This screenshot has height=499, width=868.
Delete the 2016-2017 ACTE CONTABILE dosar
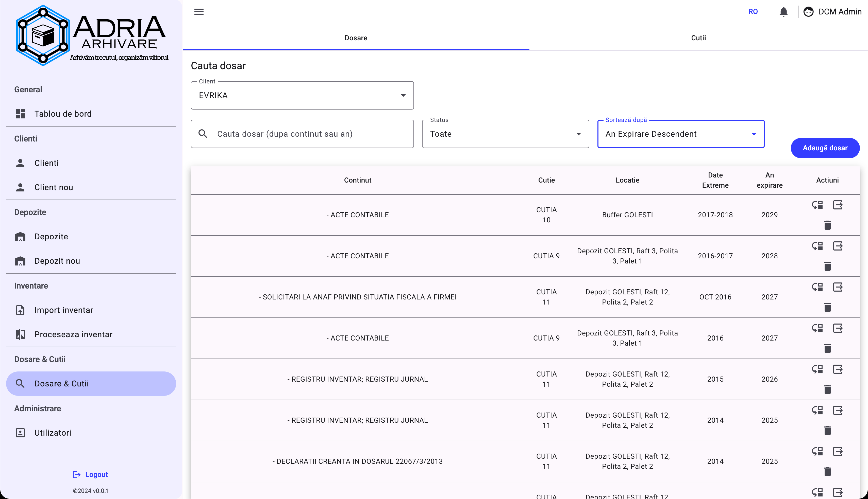[828, 266]
